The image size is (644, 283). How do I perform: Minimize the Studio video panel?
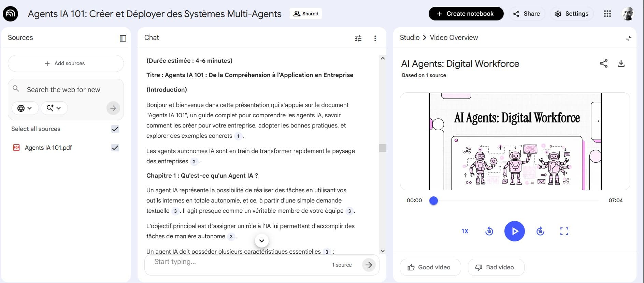(x=629, y=38)
